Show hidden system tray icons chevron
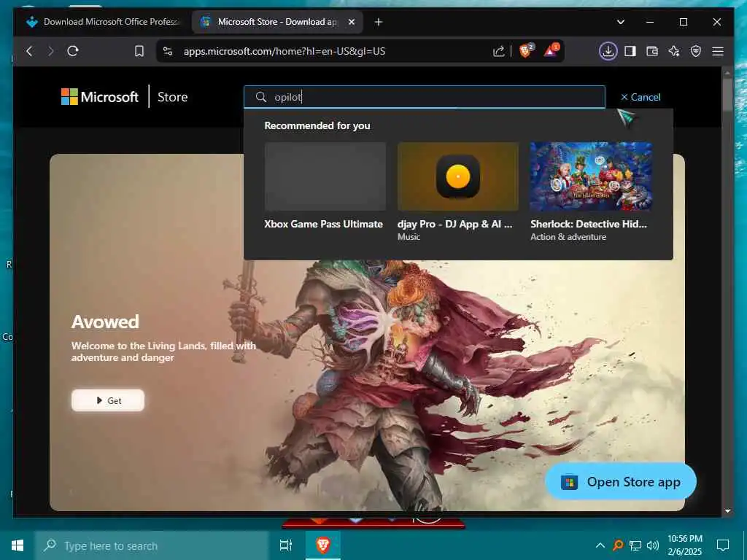 (600, 545)
